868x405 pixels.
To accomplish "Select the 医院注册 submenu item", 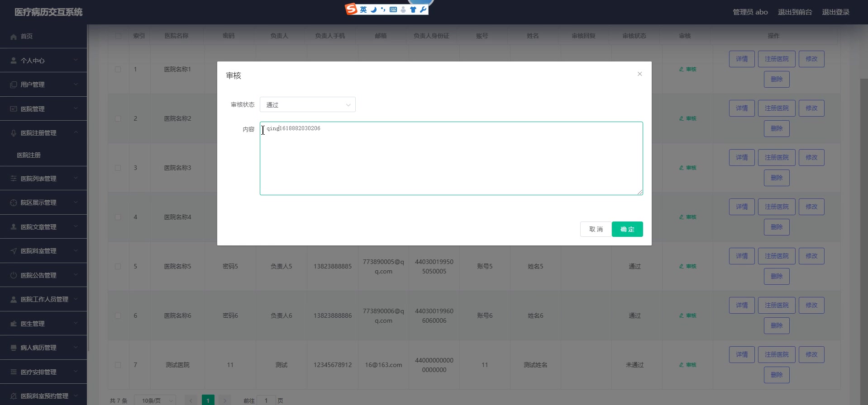I will coord(43,155).
